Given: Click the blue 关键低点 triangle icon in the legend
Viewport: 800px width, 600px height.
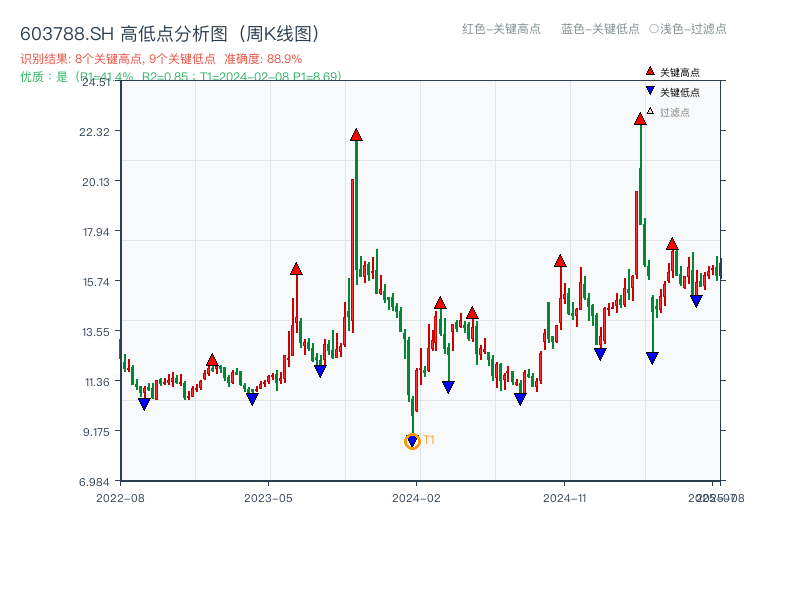Looking at the screenshot, I should 648,92.
